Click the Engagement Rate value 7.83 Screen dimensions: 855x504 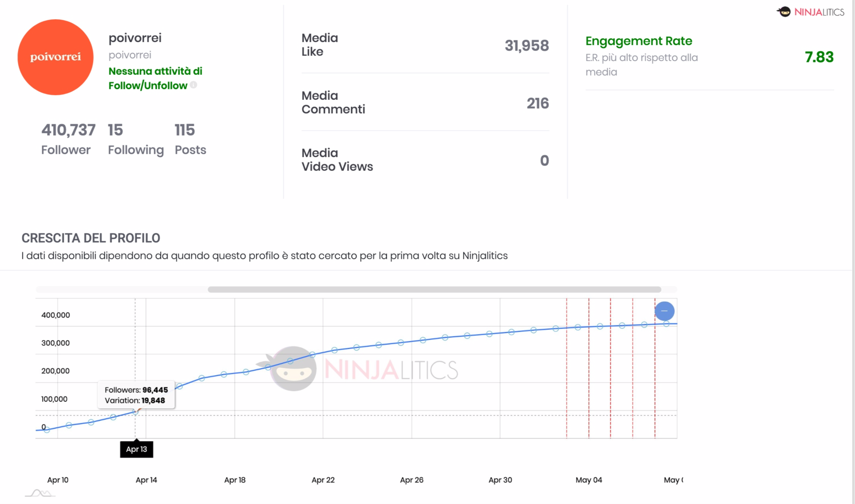point(819,57)
